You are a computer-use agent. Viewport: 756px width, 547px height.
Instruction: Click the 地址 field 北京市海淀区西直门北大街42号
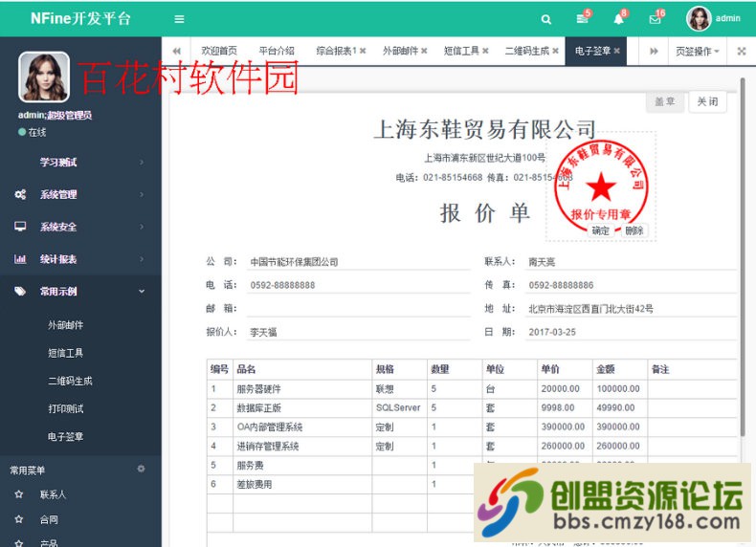(631, 309)
